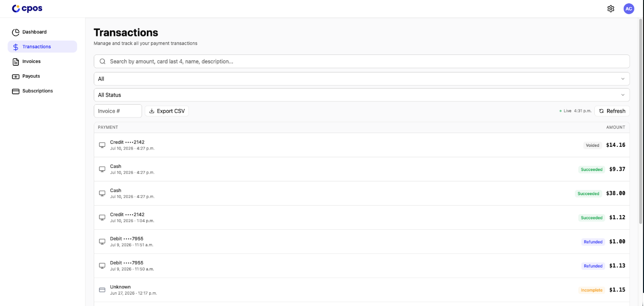644x306 pixels.
Task: Click the Live 4:31 p.m. indicator
Action: [x=575, y=111]
